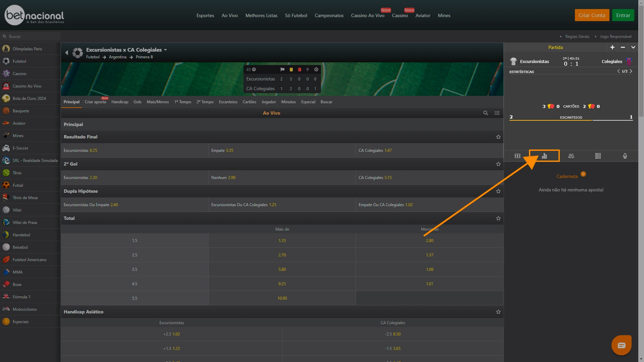Open Olimpíadas Paris in sidebar
The image size is (644, 362).
tap(30, 49)
